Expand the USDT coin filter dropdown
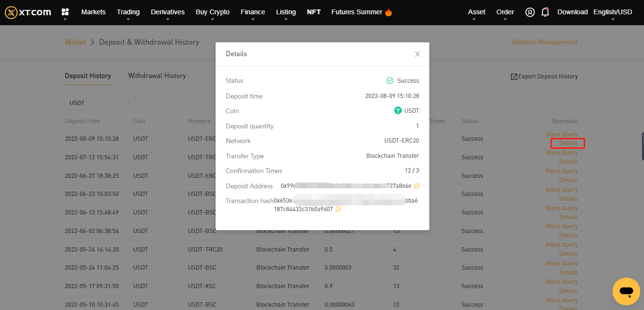 100,103
